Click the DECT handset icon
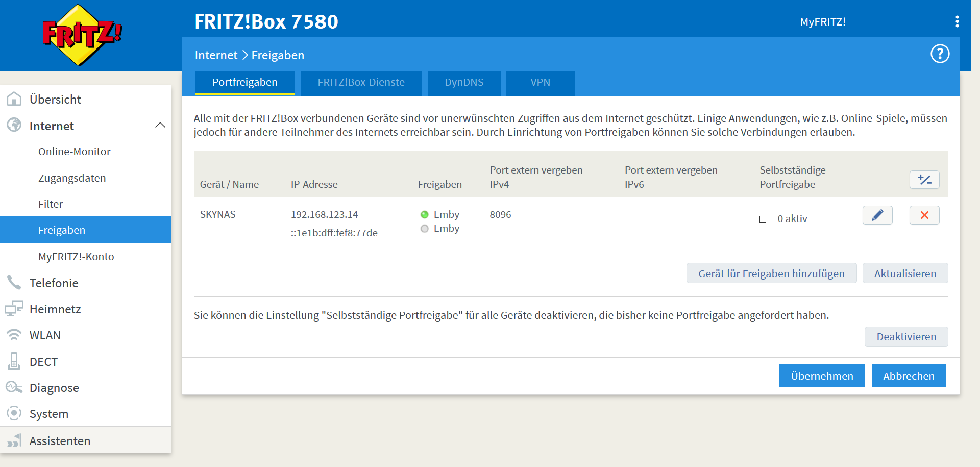 point(14,361)
